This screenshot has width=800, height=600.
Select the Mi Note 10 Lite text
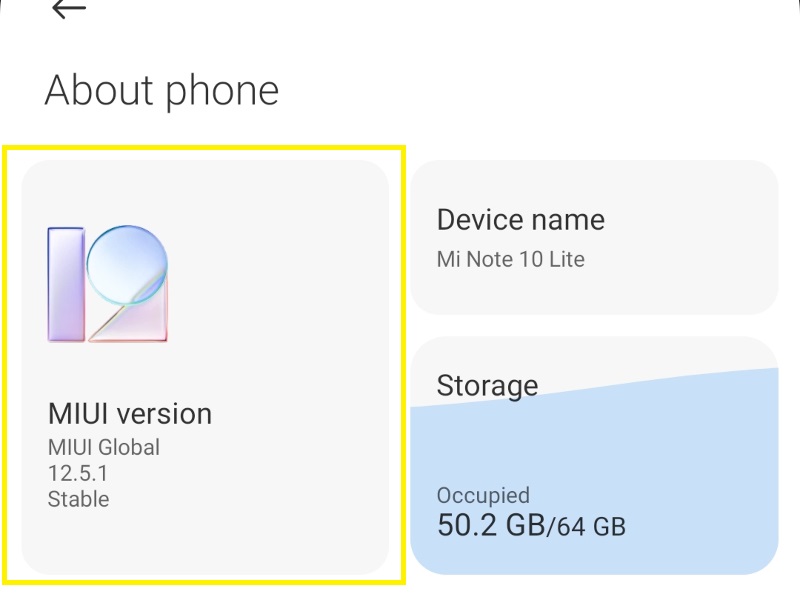(x=510, y=260)
